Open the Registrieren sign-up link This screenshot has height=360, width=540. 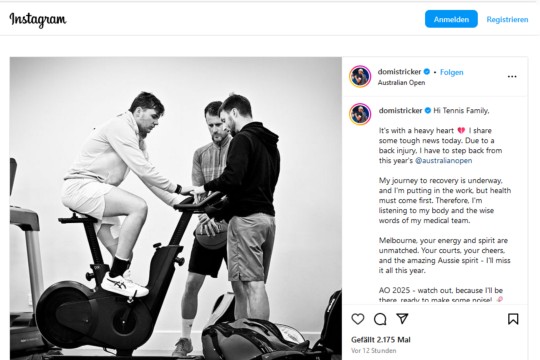tap(507, 20)
